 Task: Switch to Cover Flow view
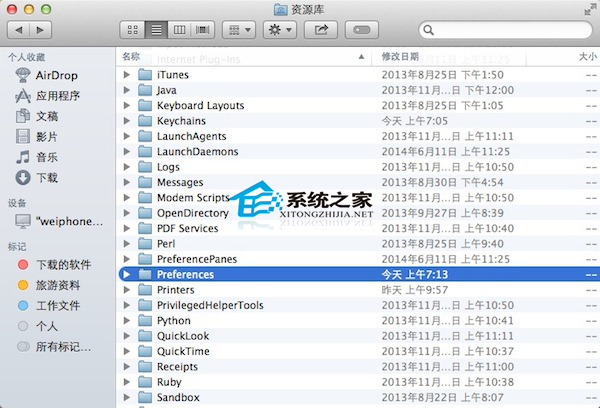(202, 30)
